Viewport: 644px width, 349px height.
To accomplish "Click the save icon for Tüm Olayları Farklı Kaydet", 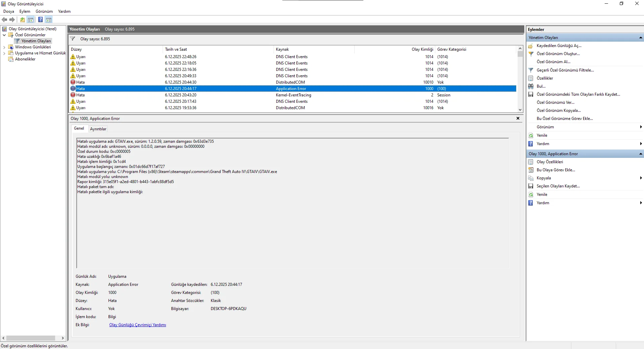I will click(531, 94).
